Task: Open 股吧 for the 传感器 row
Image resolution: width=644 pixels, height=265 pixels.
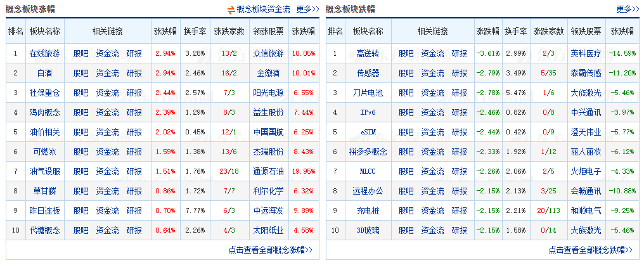Action: coord(406,74)
